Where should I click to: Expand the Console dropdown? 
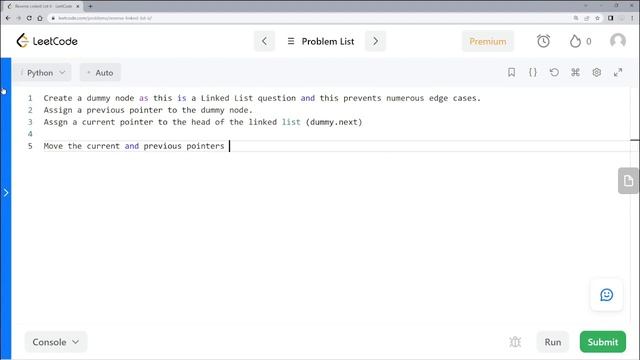click(56, 342)
